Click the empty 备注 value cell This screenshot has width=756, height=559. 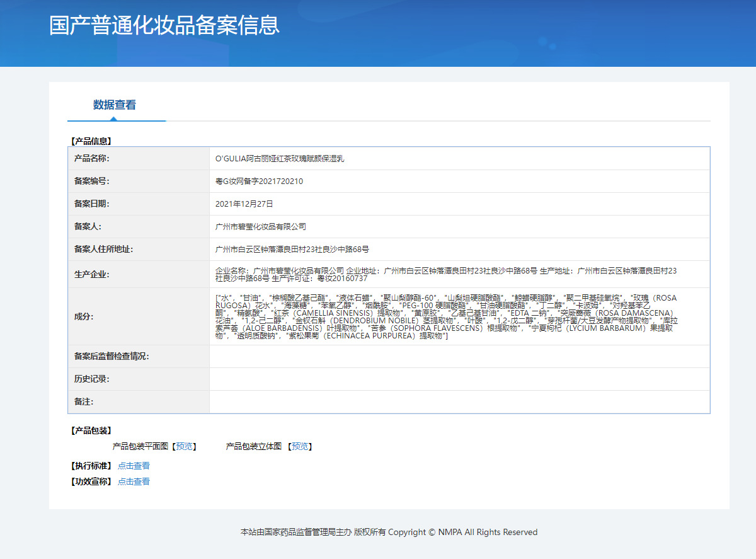point(459,402)
